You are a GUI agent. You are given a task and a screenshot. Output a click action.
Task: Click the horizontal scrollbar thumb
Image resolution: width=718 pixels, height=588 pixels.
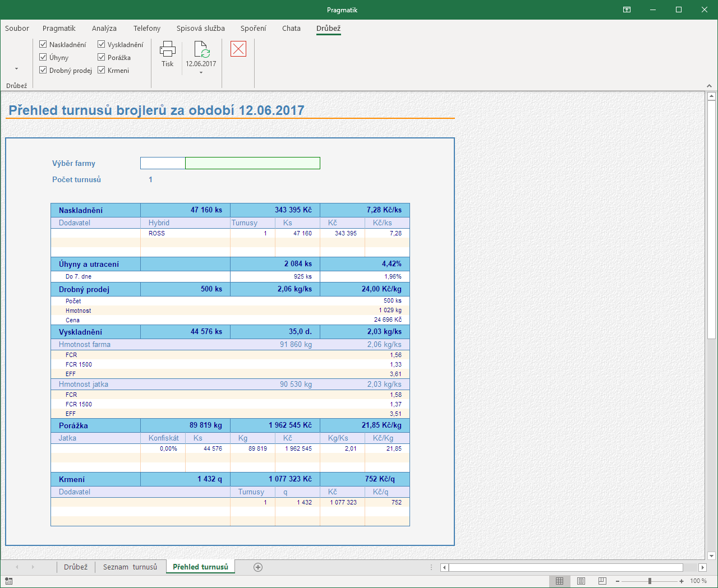[565, 567]
